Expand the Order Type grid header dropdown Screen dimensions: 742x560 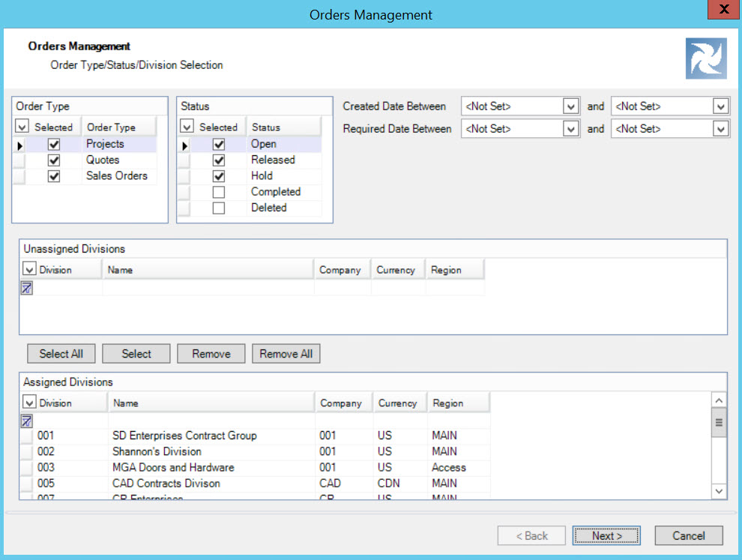click(22, 127)
